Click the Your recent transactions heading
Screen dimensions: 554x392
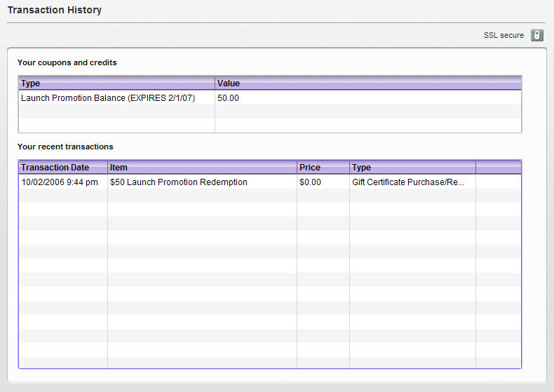pyautogui.click(x=65, y=147)
